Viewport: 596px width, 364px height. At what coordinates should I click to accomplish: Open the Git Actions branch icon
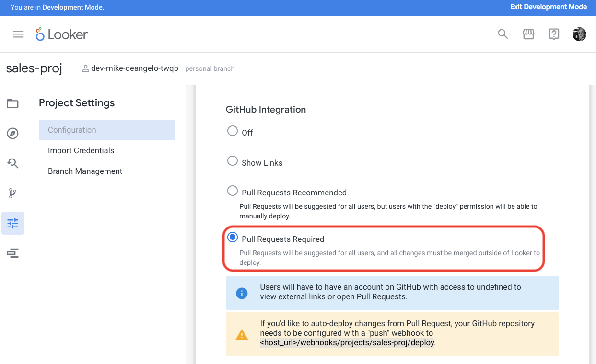pos(12,193)
